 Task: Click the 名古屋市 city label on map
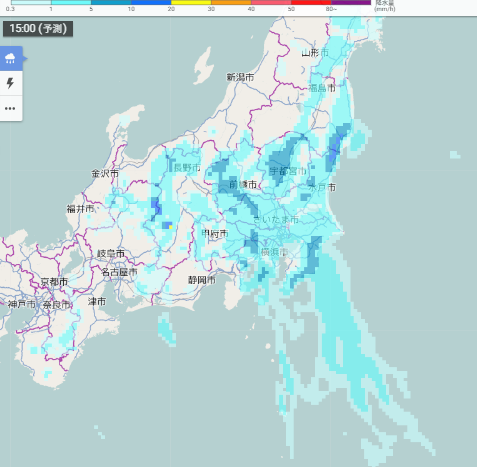tap(119, 272)
